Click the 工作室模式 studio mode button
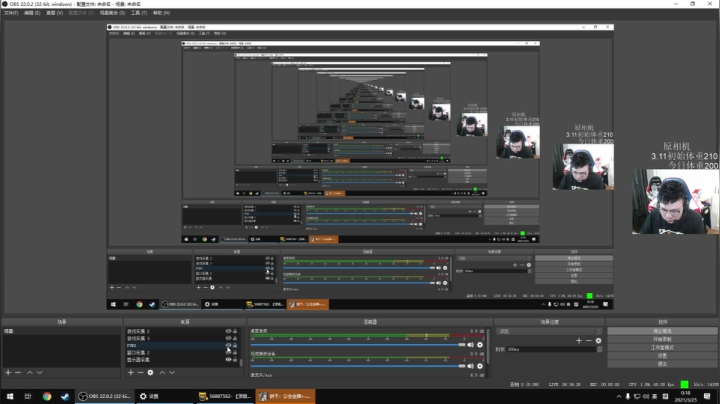Screen dimensions: 720x404 point(662,348)
